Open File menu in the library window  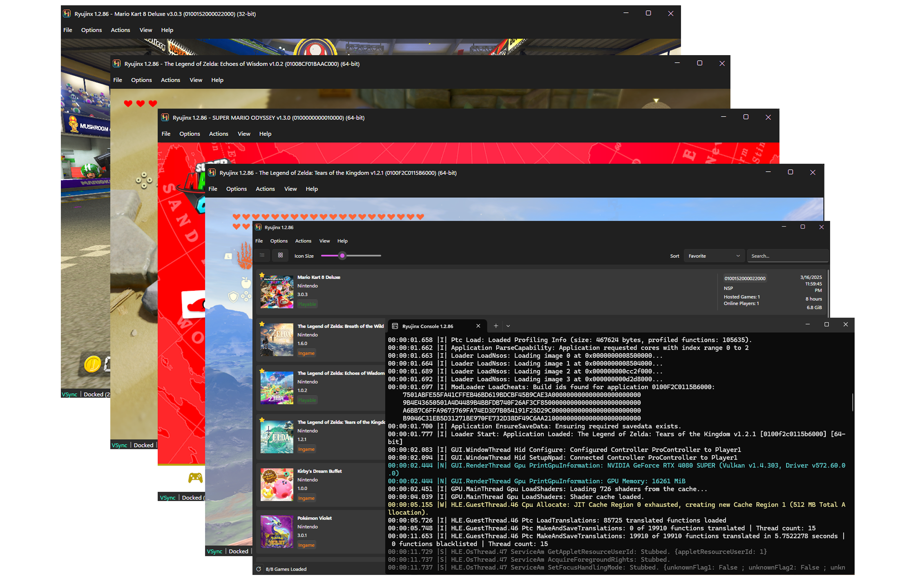(x=259, y=241)
